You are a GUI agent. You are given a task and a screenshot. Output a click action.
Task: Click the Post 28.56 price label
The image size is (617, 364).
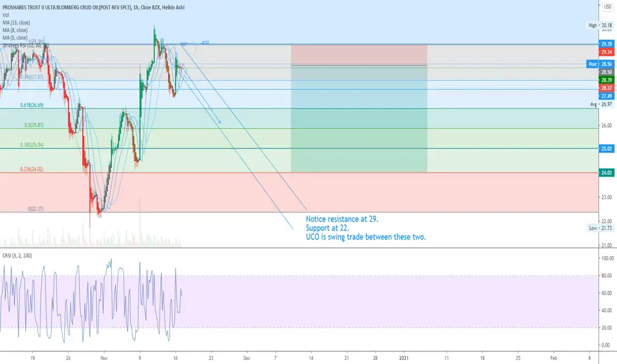coord(600,64)
